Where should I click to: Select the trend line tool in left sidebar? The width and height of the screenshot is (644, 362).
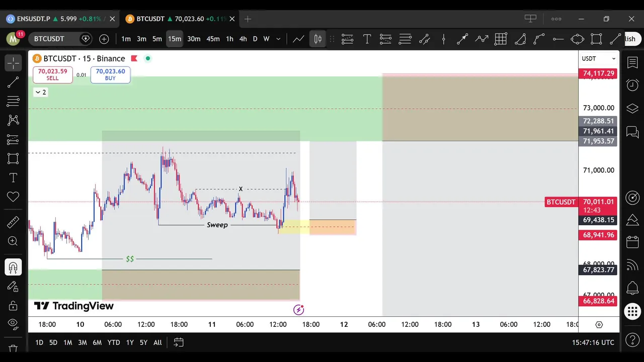[x=13, y=82]
